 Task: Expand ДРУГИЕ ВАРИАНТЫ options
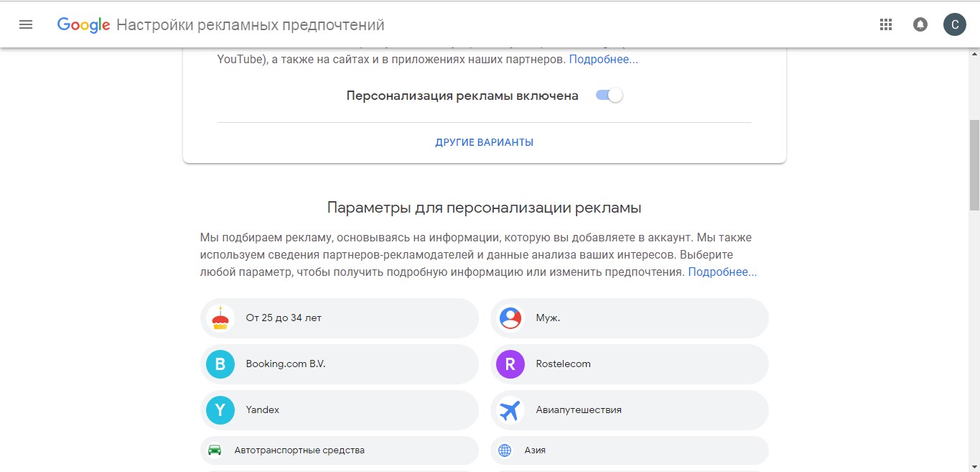point(485,142)
